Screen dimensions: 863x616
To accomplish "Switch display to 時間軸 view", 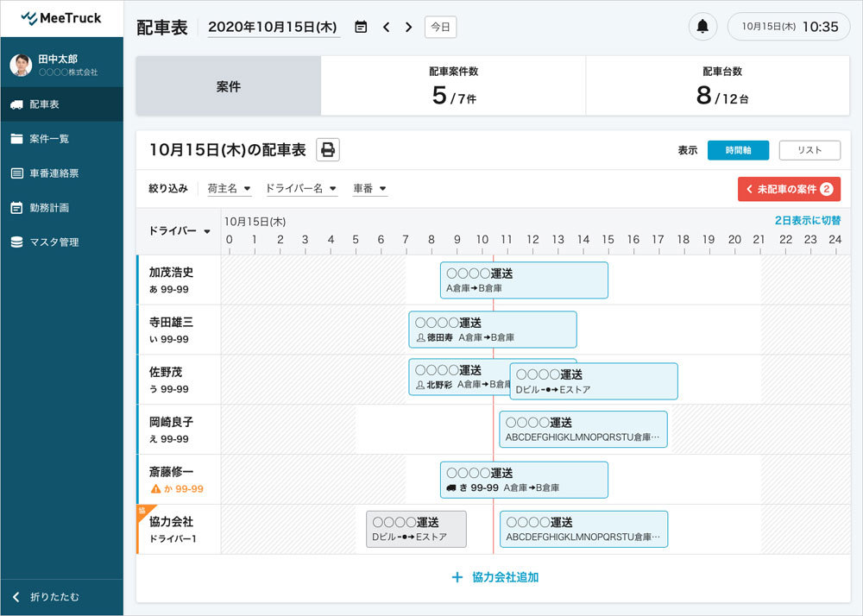I will (x=738, y=150).
